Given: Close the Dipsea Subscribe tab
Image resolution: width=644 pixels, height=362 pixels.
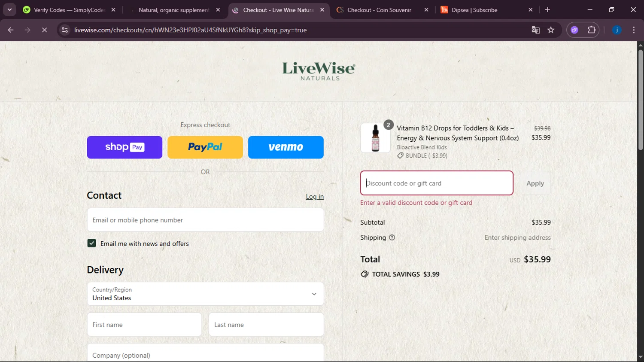Looking at the screenshot, I should coord(531,10).
